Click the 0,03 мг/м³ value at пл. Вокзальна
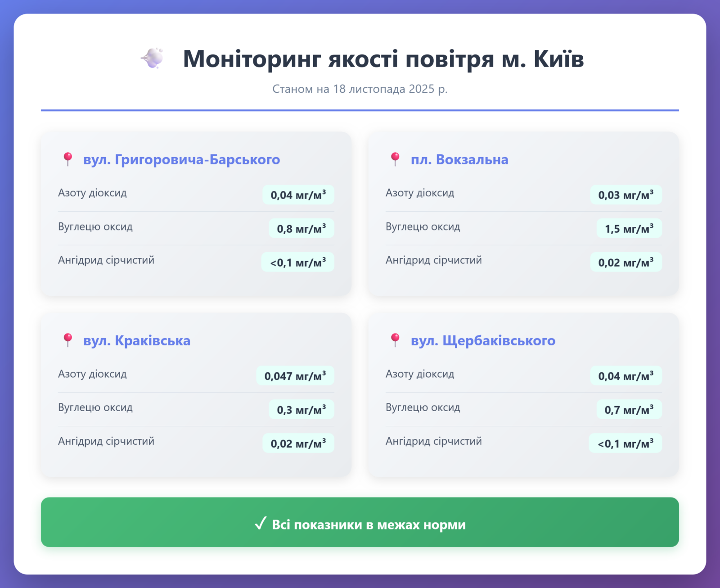Viewport: 720px width, 588px height. pos(625,195)
